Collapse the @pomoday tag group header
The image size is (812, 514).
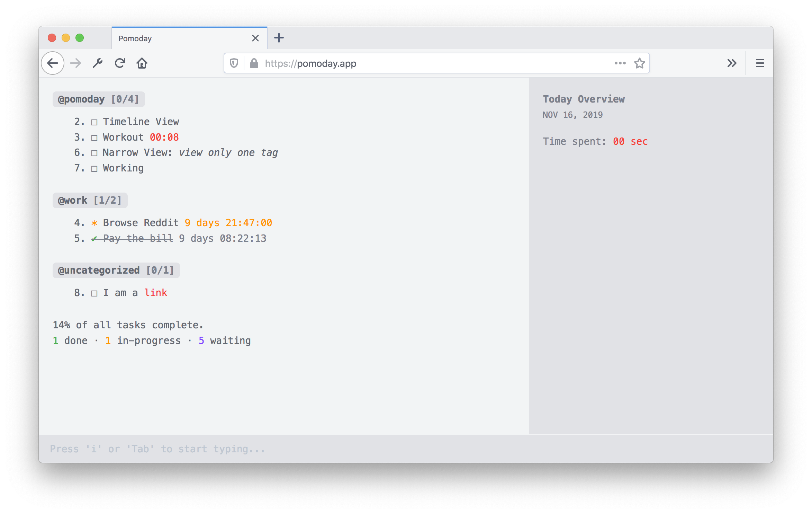[99, 99]
